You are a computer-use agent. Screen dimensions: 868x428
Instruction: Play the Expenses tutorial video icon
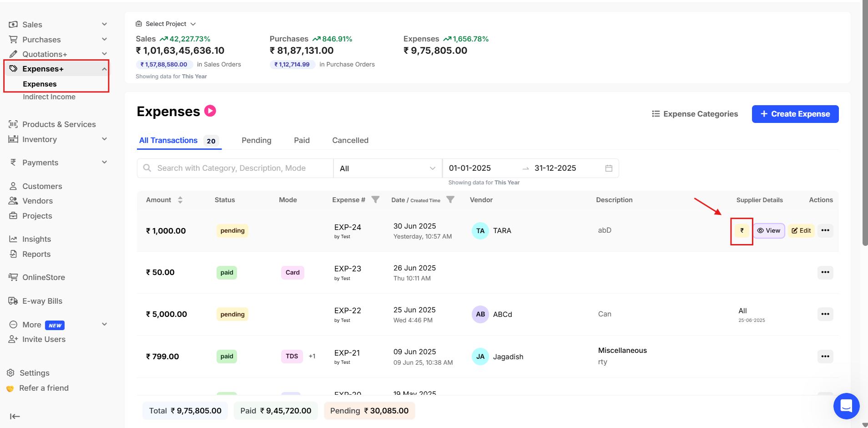pos(210,111)
